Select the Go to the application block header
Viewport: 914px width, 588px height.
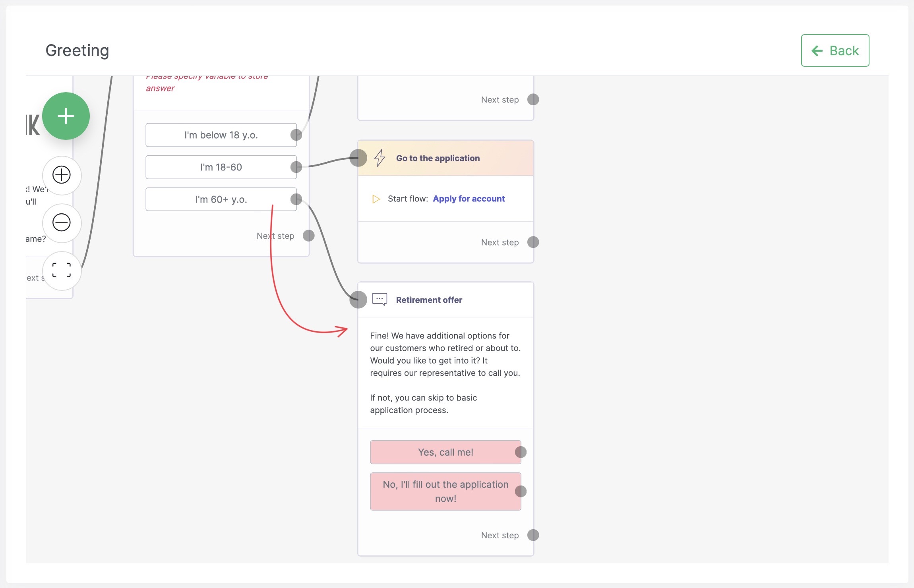[445, 158]
